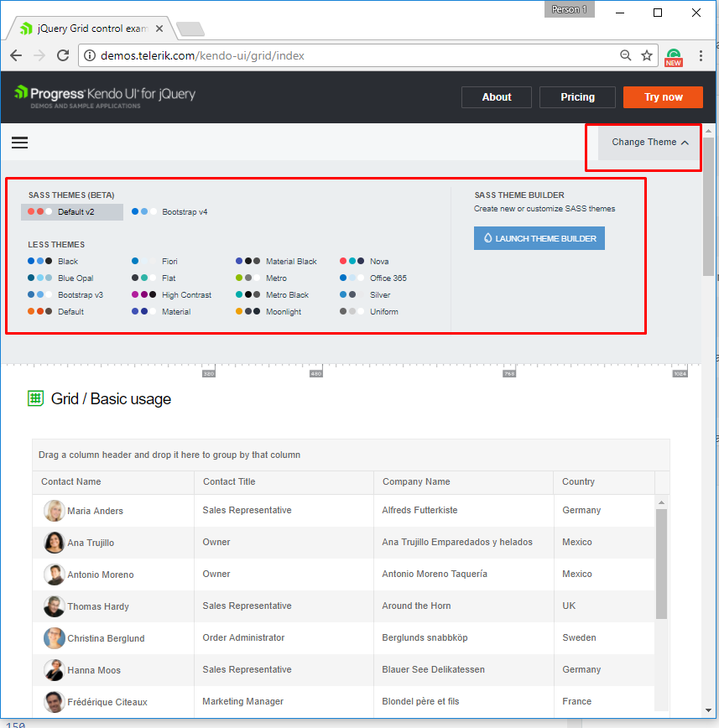Click the 320 responsive ruler marker
Viewport: 719px width, 728px height.
[x=209, y=373]
